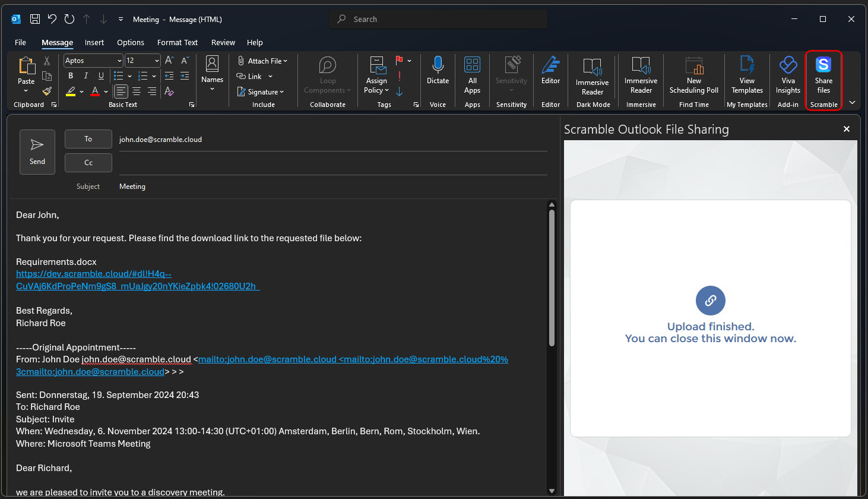Click the Sensitivity label icon
The image size is (868, 499).
tap(511, 65)
